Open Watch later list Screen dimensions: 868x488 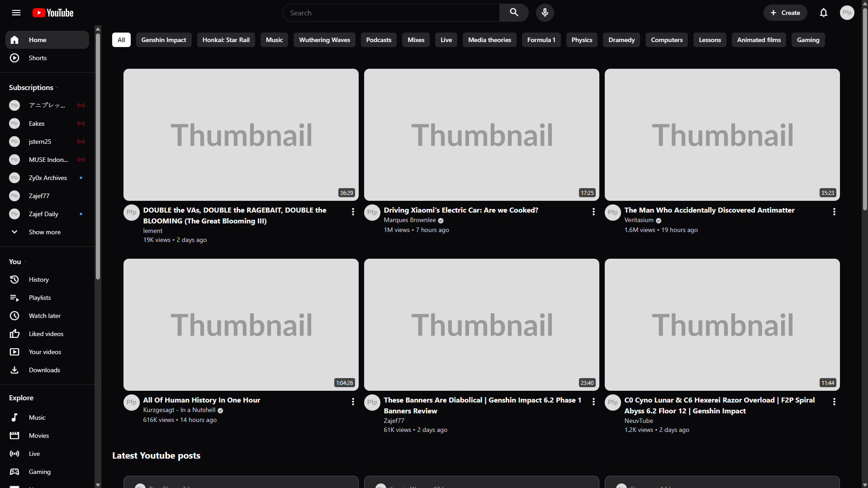pos(47,316)
